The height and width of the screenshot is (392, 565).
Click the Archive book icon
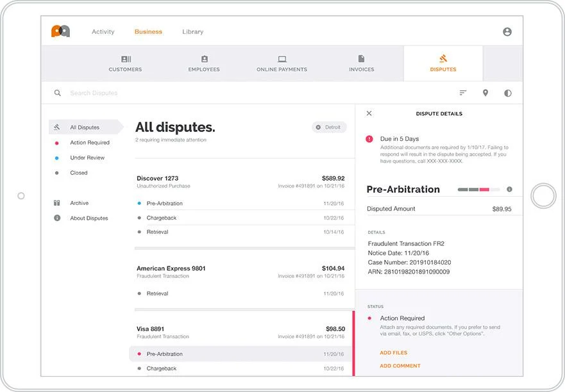tap(57, 203)
